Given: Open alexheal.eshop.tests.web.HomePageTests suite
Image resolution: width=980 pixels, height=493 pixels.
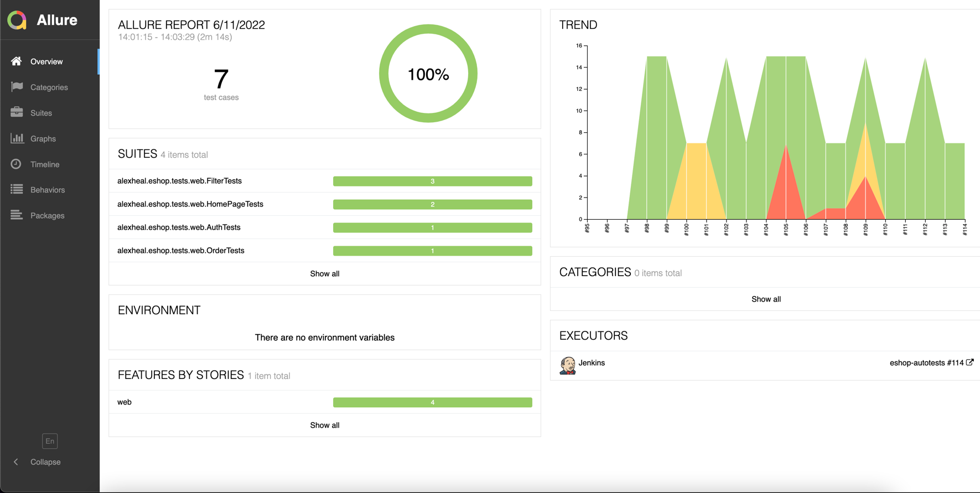Looking at the screenshot, I should point(190,204).
